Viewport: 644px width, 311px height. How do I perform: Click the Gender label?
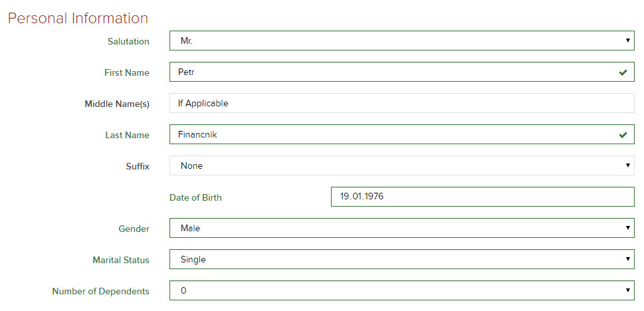[x=134, y=229]
